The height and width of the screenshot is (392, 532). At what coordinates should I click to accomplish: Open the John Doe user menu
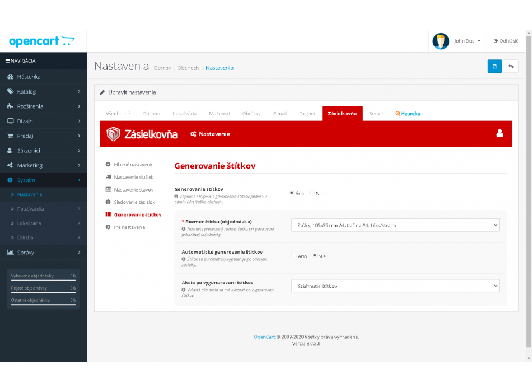[468, 41]
